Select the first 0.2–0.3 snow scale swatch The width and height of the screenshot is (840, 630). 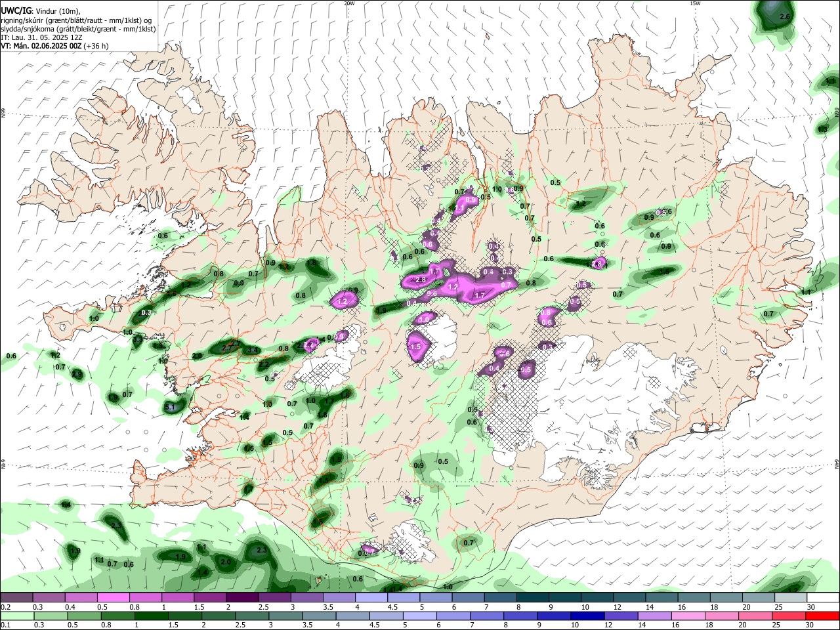(x=16, y=598)
